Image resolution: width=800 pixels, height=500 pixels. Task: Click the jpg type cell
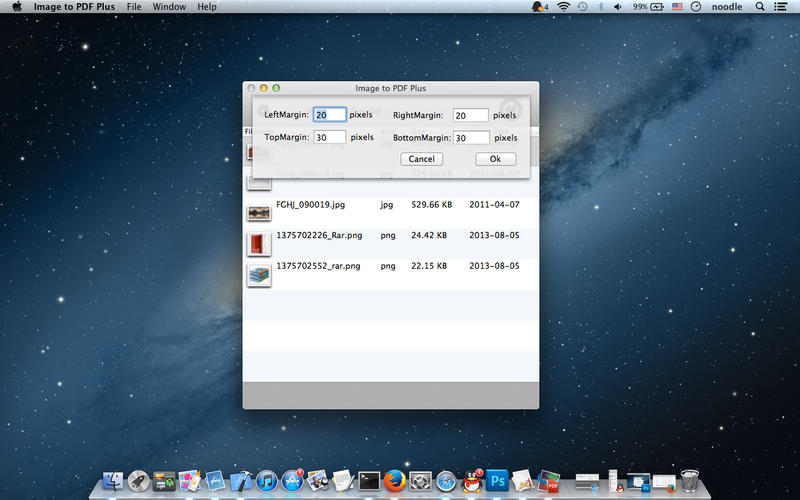(387, 205)
